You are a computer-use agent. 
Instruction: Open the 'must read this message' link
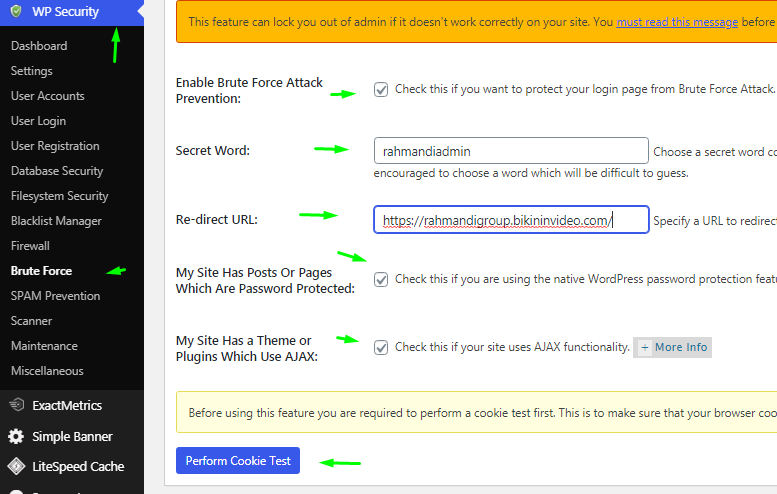point(677,21)
